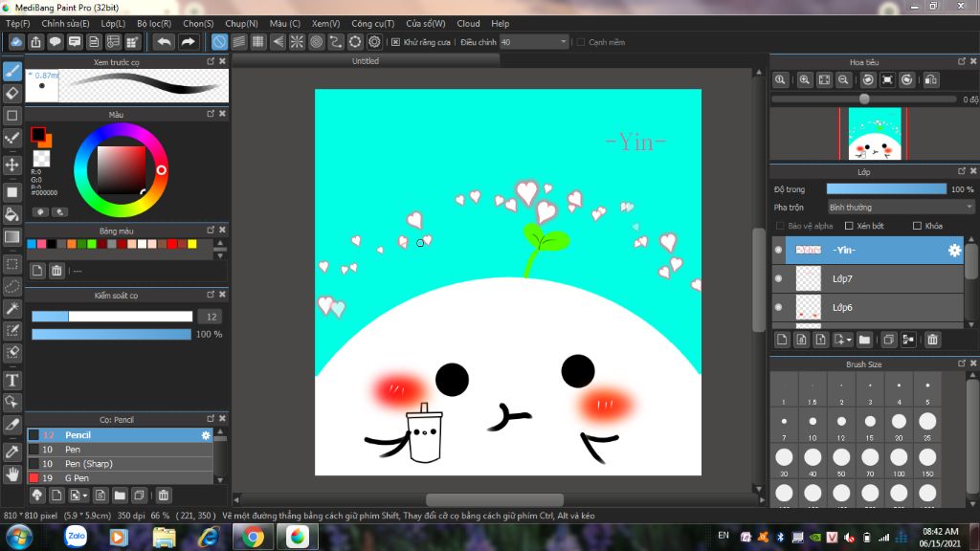This screenshot has width=980, height=551.
Task: Enable the Khóa lock checkbox
Action: pos(917,226)
